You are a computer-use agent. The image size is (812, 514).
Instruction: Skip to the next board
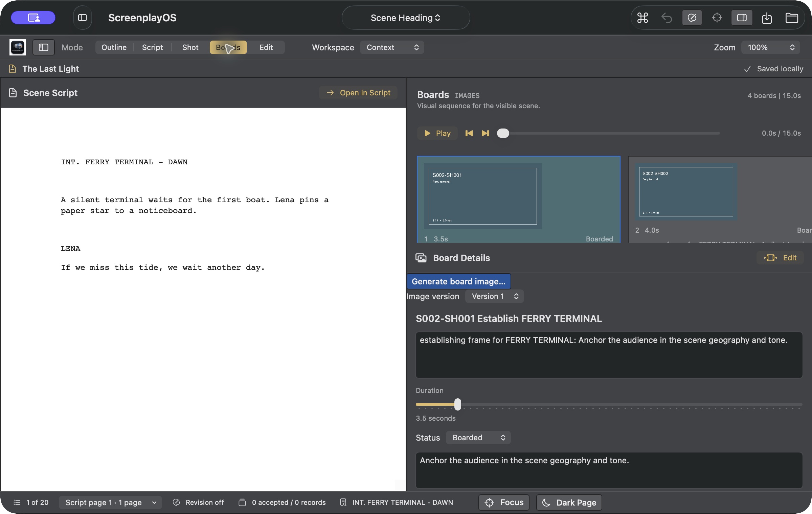[486, 133]
